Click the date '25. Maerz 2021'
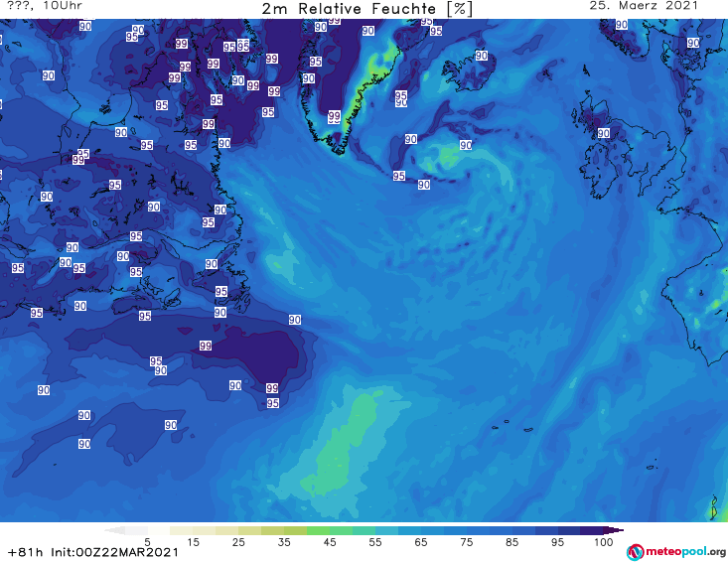 tap(644, 6)
